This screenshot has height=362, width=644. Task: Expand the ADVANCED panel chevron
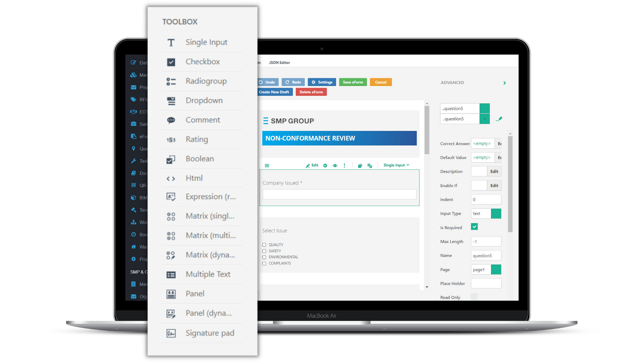[504, 83]
